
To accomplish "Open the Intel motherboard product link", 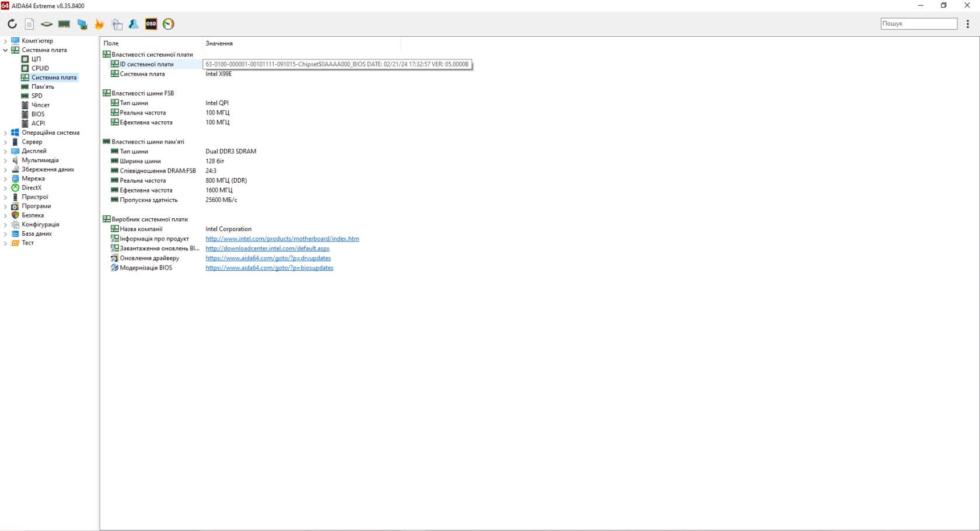I will [282, 239].
